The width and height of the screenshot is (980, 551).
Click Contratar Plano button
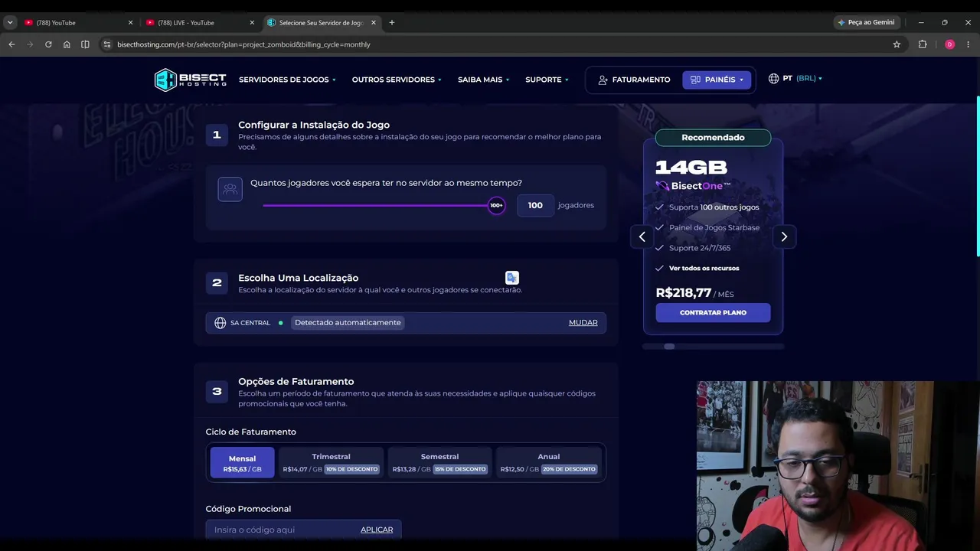coord(713,312)
